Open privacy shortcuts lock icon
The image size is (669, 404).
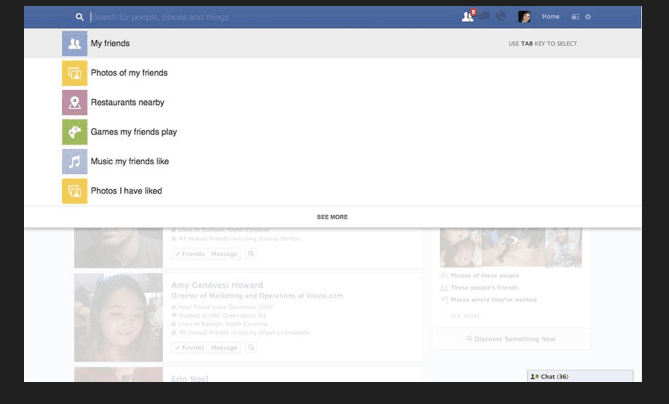pyautogui.click(x=575, y=17)
